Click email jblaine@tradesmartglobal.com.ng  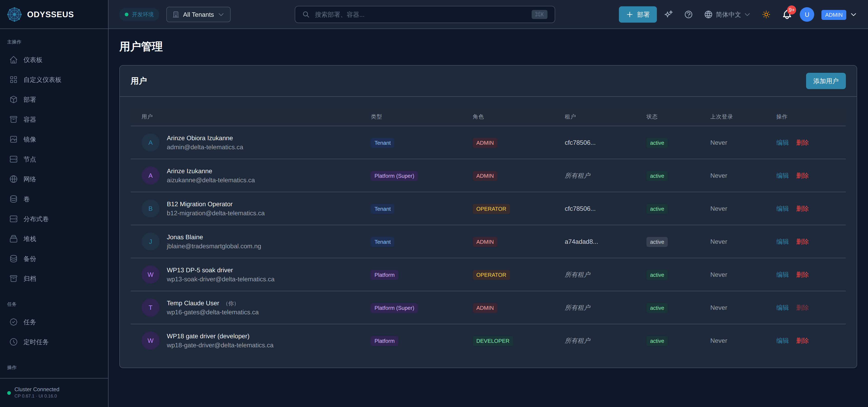214,246
